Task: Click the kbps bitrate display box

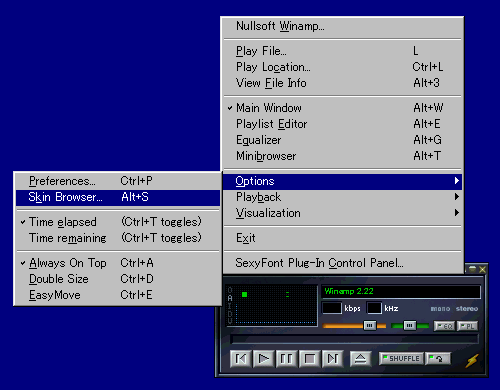Action: pyautogui.click(x=332, y=308)
